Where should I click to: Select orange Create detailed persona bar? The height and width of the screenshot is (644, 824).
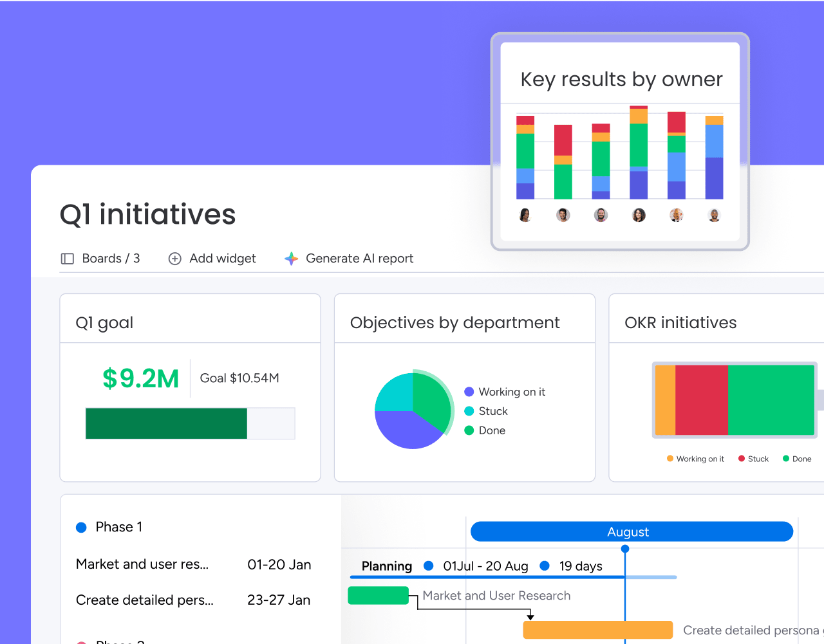[x=598, y=630]
